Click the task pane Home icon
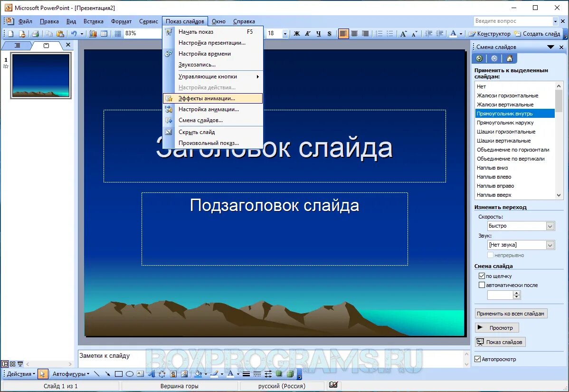The image size is (569, 392). 510,58
